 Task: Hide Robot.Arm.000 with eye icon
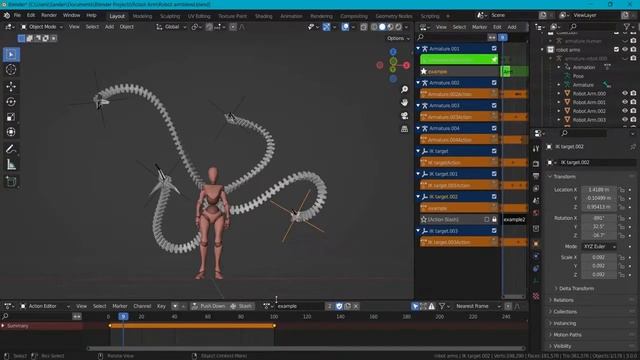[x=624, y=93]
